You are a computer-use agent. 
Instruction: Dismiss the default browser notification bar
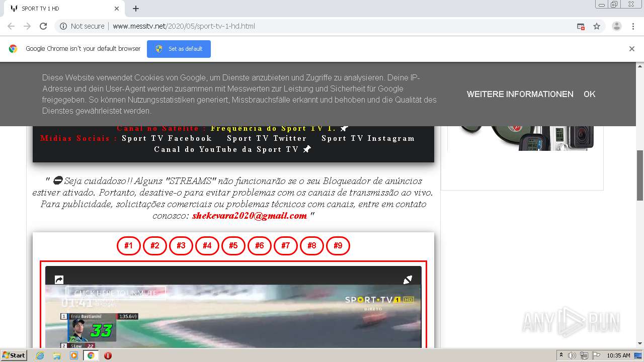[632, 49]
